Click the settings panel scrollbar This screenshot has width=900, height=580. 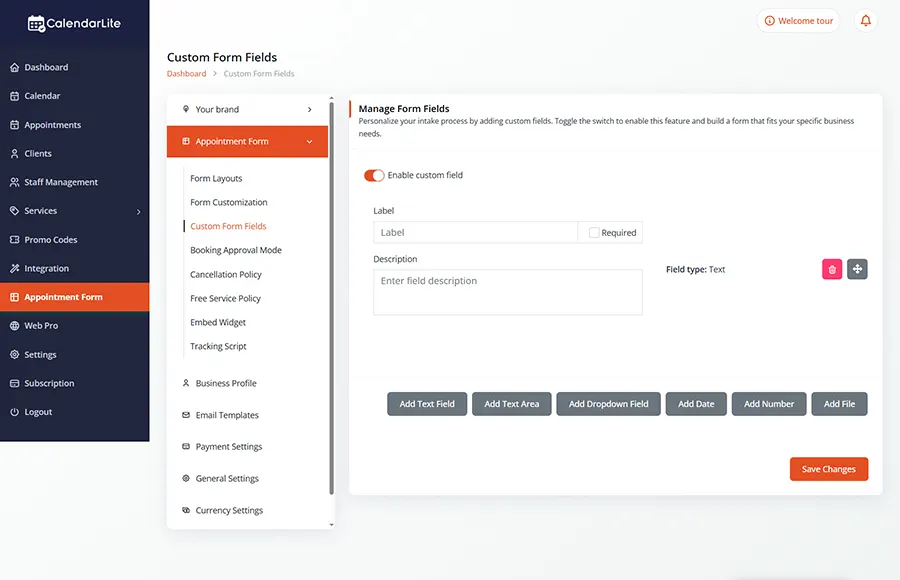(x=331, y=299)
